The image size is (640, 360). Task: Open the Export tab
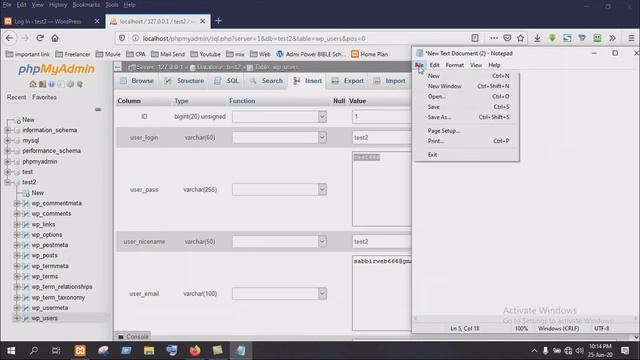coord(348,81)
